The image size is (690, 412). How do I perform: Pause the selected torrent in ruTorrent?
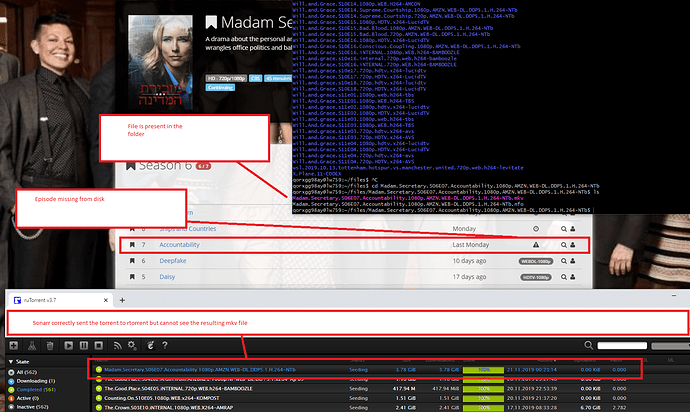[84, 346]
